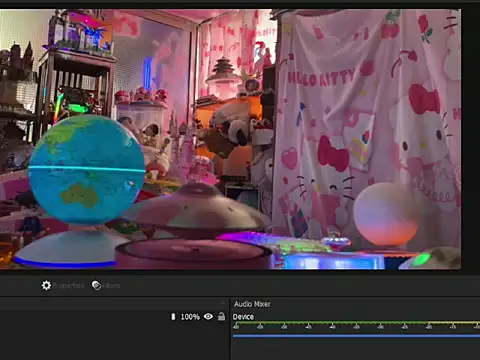
Task: Toggle source visibility with the eye icon
Action: [208, 316]
